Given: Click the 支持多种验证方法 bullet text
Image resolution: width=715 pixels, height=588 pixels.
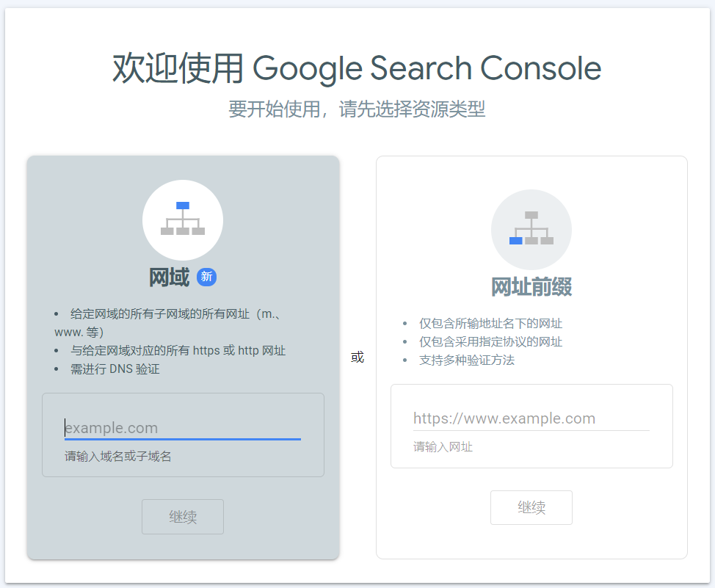Looking at the screenshot, I should click(x=466, y=360).
